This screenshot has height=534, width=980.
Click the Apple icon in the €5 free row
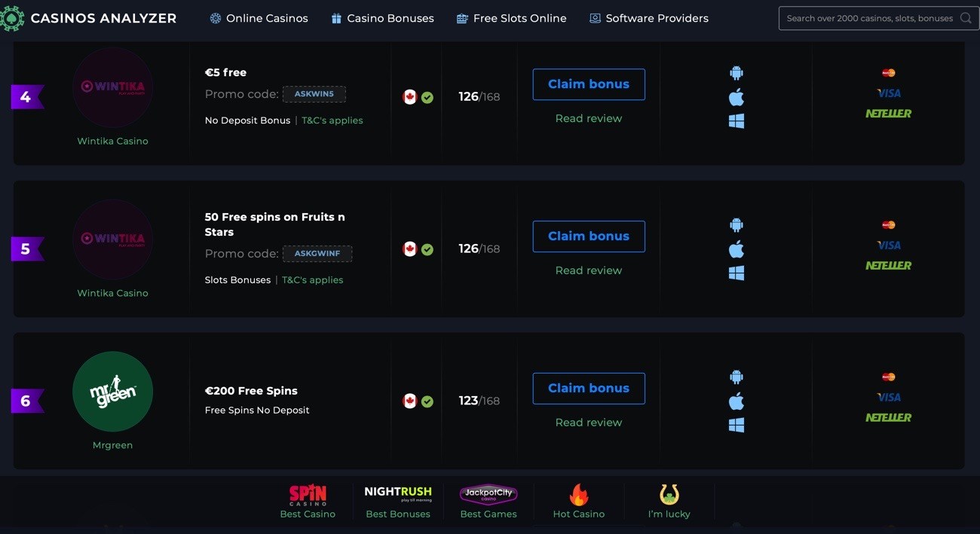737,96
